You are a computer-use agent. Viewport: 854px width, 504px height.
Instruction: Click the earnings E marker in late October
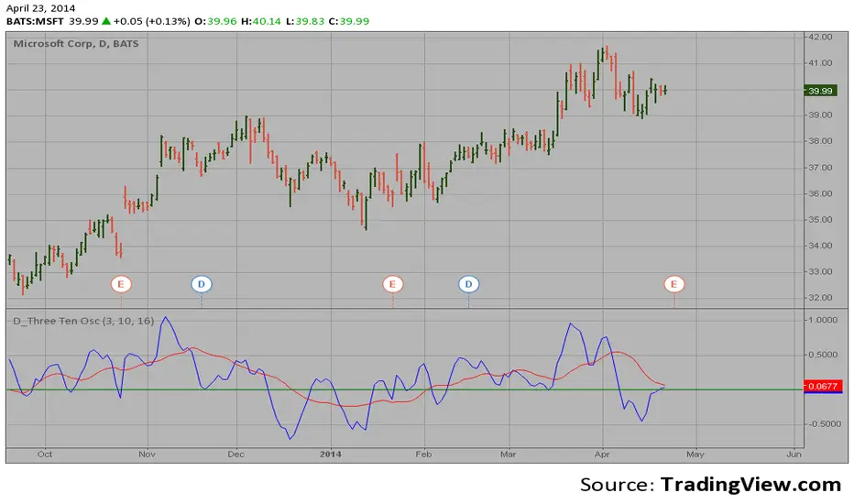121,284
